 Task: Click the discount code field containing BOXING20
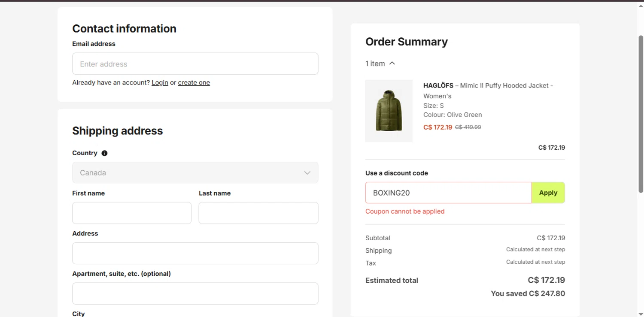click(448, 193)
